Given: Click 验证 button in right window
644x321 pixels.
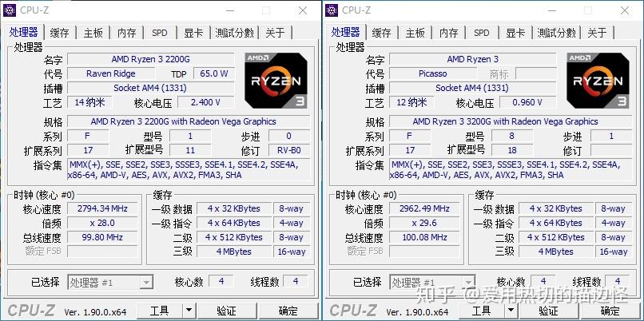Looking at the screenshot, I should click(x=548, y=311).
